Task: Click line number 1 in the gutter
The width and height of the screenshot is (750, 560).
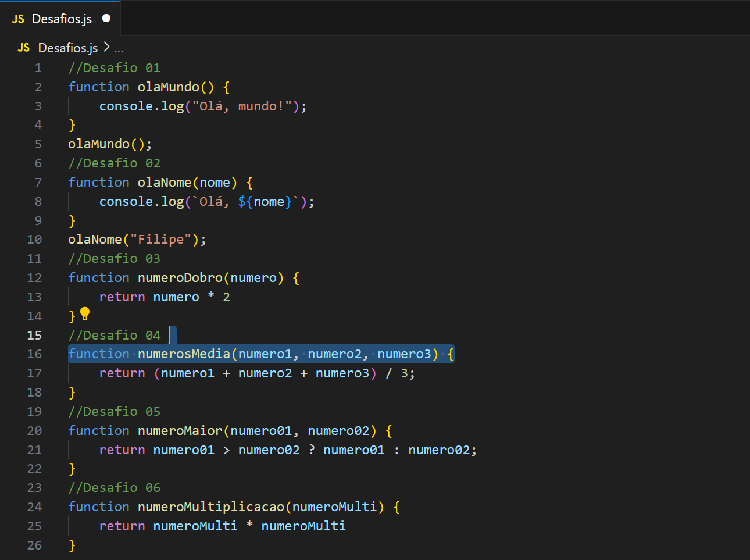Action: [x=38, y=68]
